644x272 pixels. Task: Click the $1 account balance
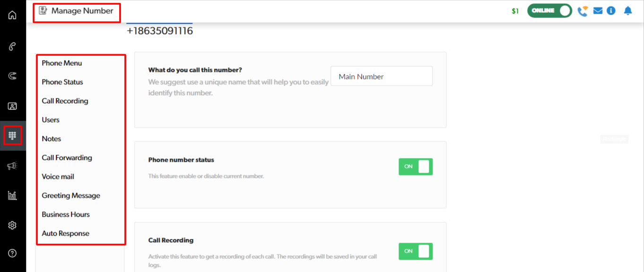(515, 11)
